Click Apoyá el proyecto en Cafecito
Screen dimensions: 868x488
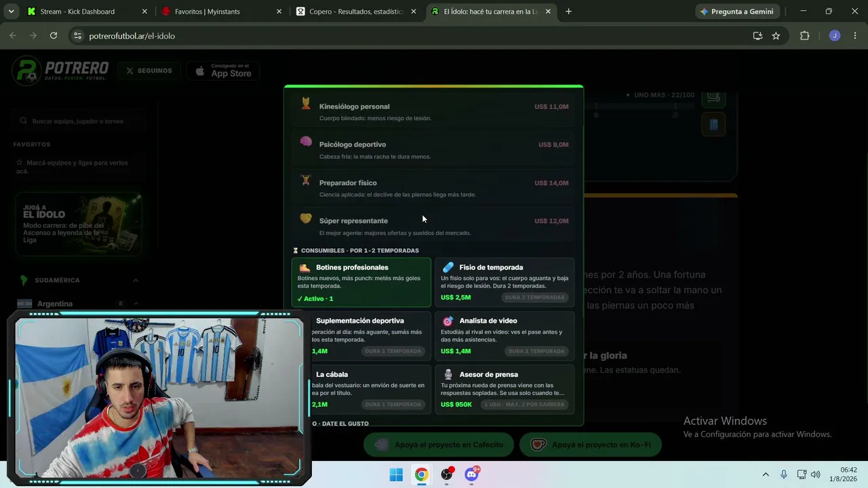[439, 445]
